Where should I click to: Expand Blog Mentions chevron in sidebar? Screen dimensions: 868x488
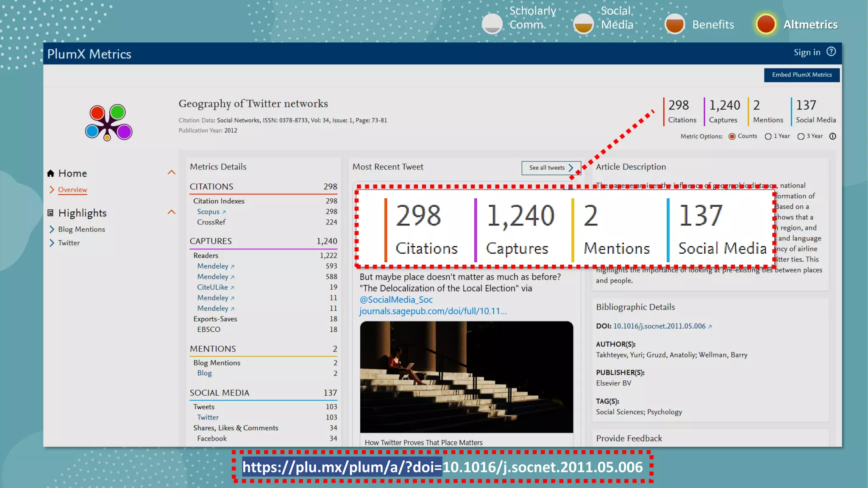pyautogui.click(x=52, y=229)
